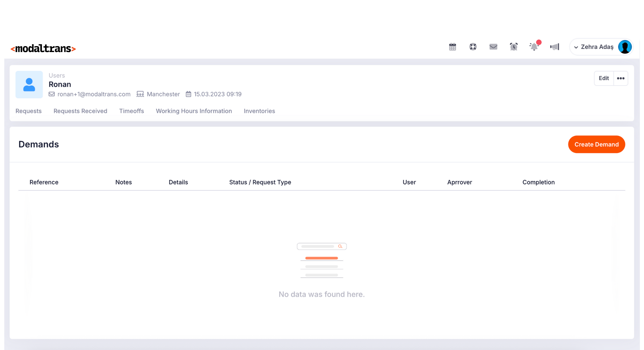This screenshot has width=644, height=350.
Task: Click the Reference column header
Action: (44, 182)
